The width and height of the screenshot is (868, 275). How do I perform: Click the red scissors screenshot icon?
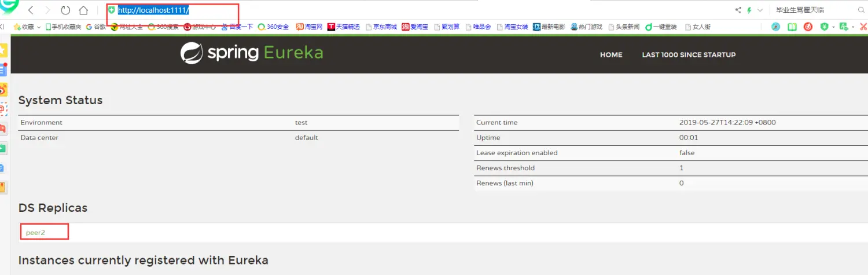(863, 27)
